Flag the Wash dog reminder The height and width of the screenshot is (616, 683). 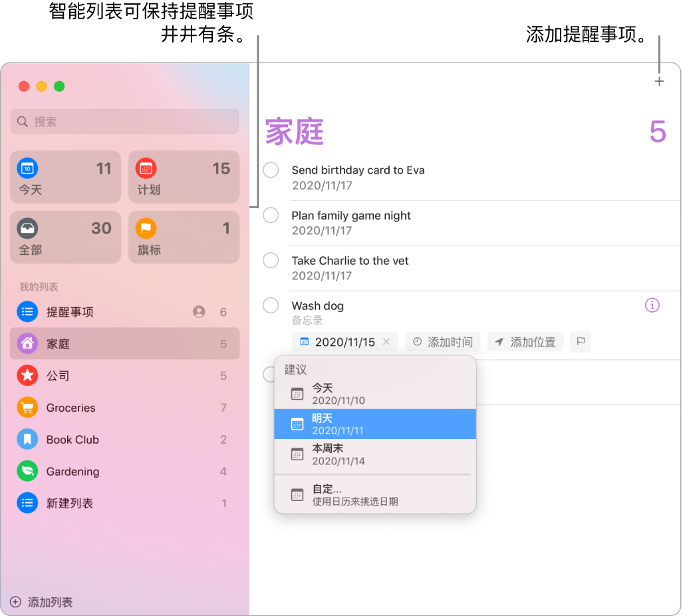coord(580,341)
